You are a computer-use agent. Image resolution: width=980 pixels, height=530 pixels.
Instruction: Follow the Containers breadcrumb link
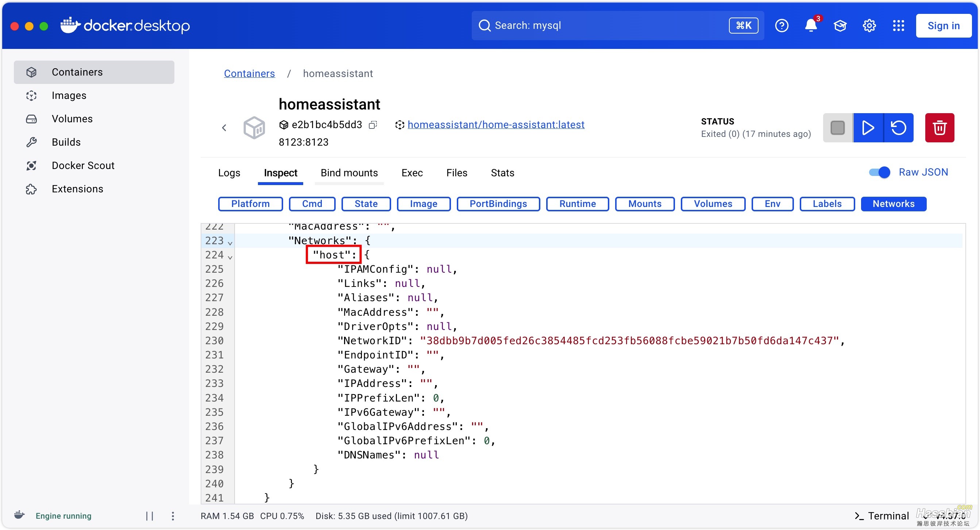coord(249,73)
